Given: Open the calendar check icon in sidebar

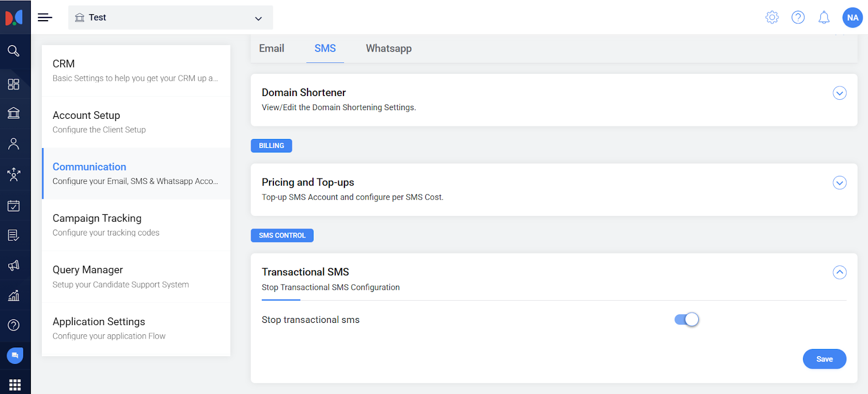Looking at the screenshot, I should (14, 206).
